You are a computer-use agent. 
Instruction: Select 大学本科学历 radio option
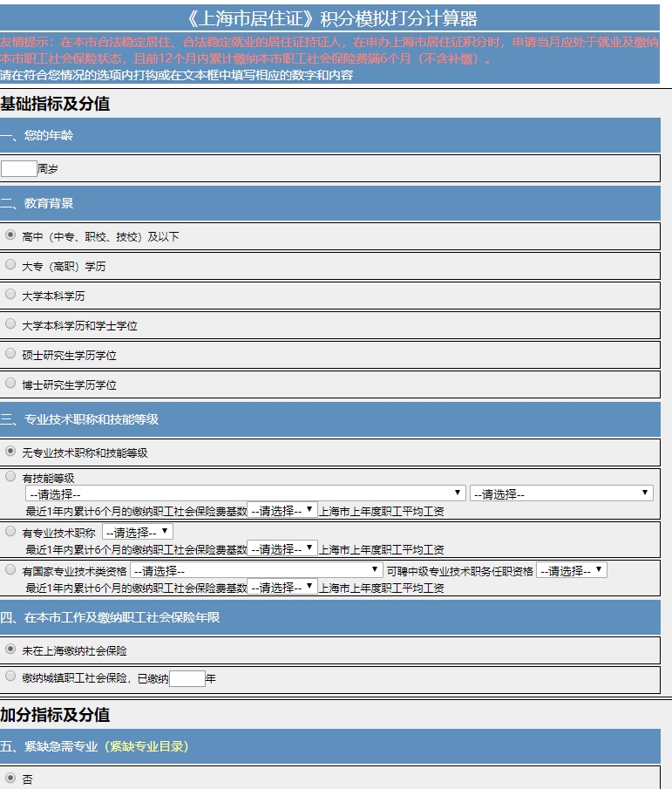[10, 295]
